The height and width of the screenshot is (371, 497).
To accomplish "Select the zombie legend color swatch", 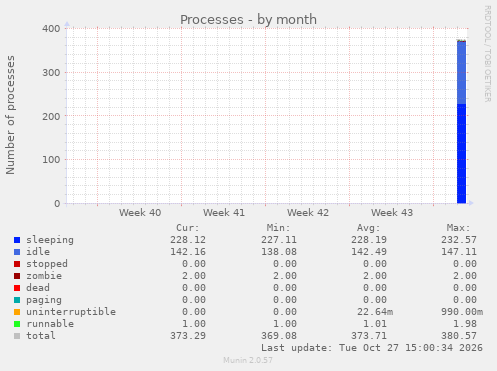I will [x=17, y=276].
